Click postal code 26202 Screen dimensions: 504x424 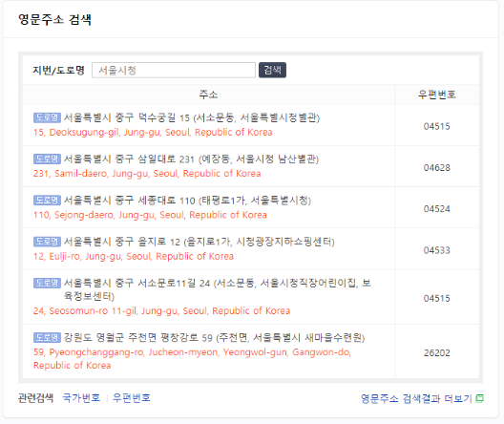pos(436,353)
